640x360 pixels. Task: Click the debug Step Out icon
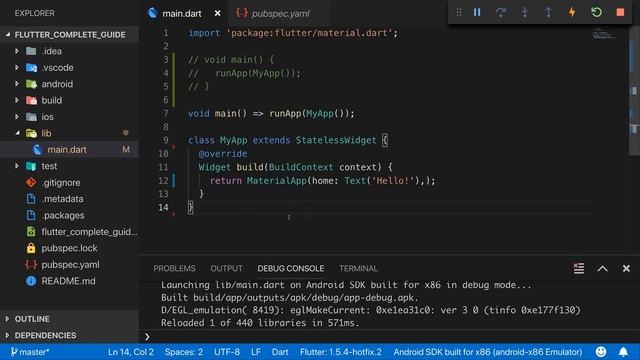pos(549,12)
